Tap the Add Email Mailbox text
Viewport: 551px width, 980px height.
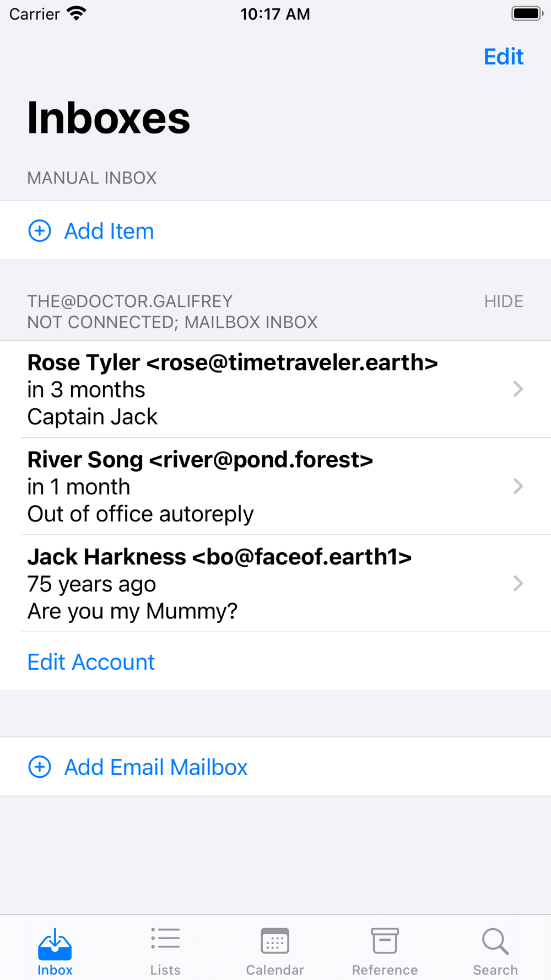point(156,767)
